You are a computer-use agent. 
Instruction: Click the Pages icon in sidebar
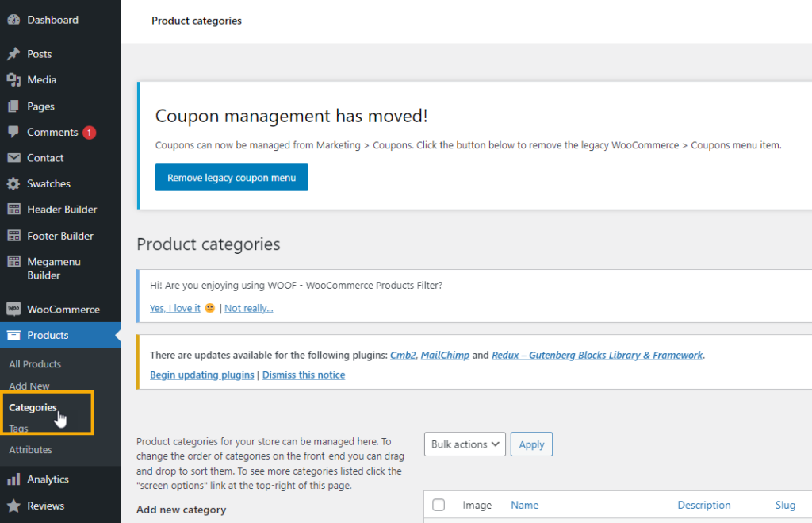click(13, 106)
